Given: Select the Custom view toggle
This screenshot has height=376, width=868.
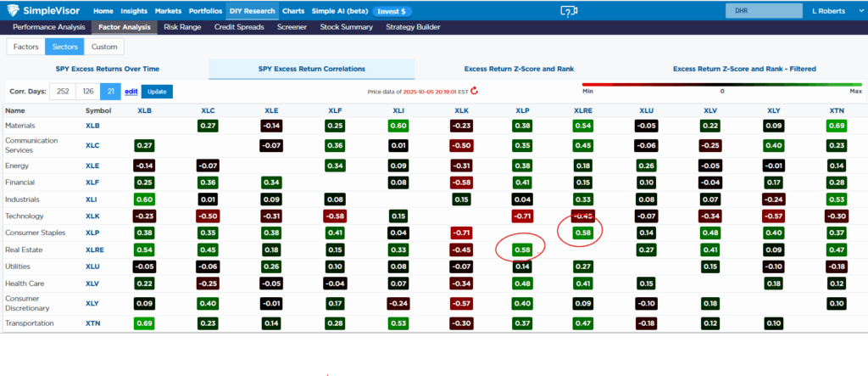Looking at the screenshot, I should click(x=104, y=48).
